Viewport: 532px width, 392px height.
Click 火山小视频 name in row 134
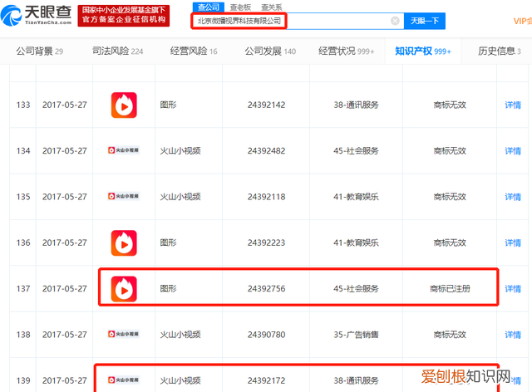tap(180, 151)
